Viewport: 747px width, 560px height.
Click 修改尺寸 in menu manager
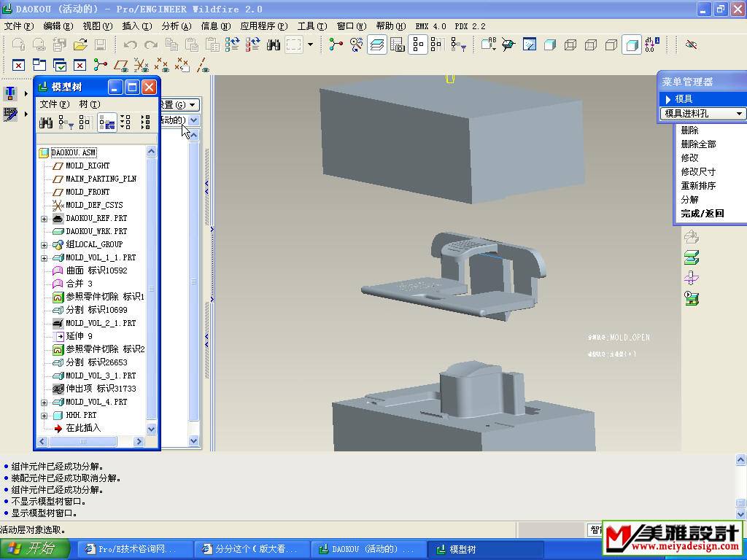pyautogui.click(x=698, y=172)
